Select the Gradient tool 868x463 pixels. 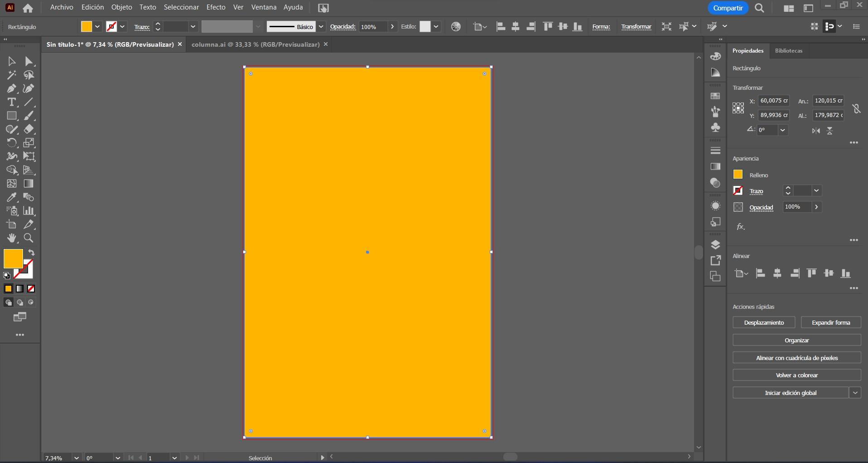click(29, 184)
